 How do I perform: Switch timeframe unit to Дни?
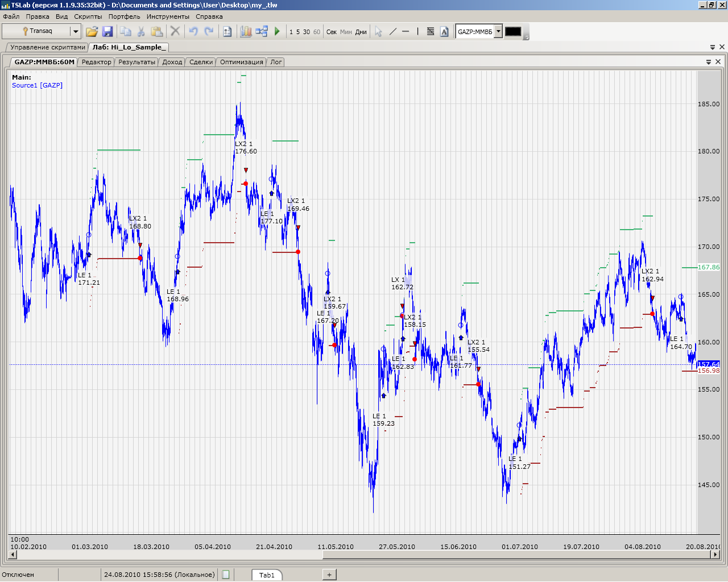(x=361, y=32)
